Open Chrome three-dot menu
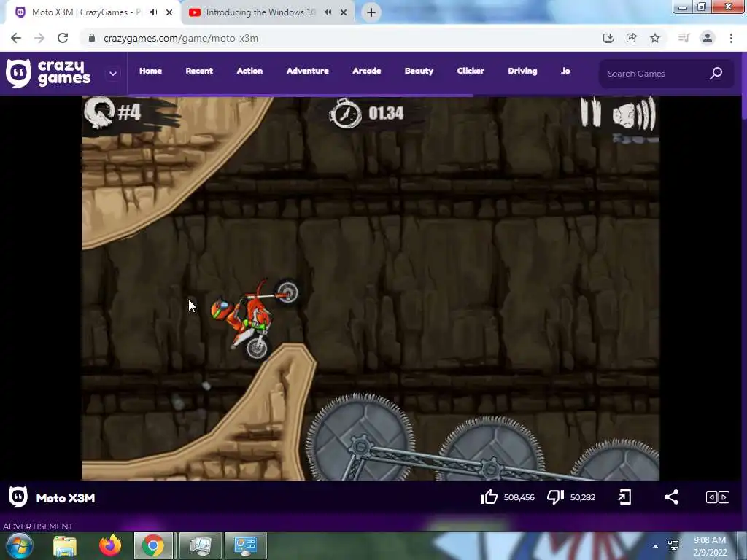The height and width of the screenshot is (560, 747). click(731, 38)
